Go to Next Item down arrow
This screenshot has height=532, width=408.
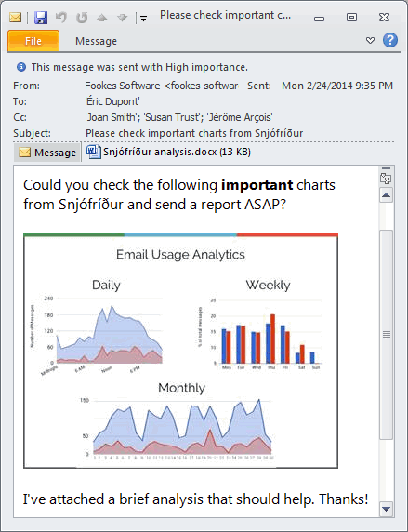tap(122, 18)
